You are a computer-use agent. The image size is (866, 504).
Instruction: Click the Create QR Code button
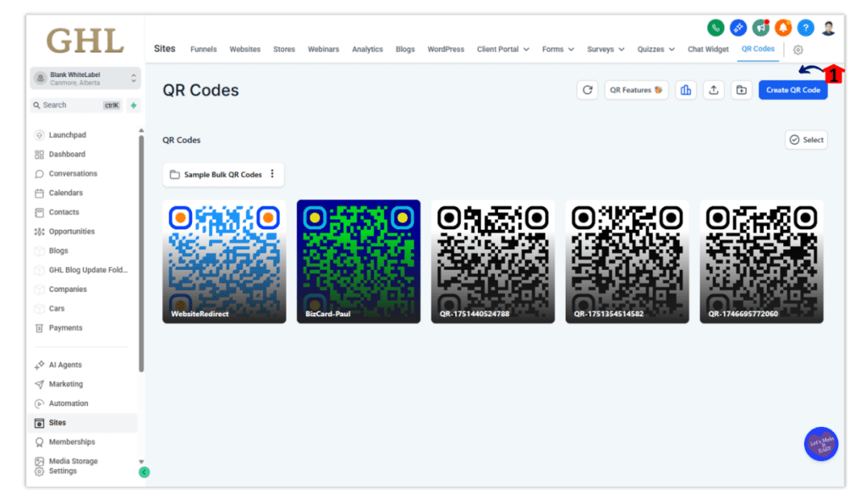(x=792, y=90)
